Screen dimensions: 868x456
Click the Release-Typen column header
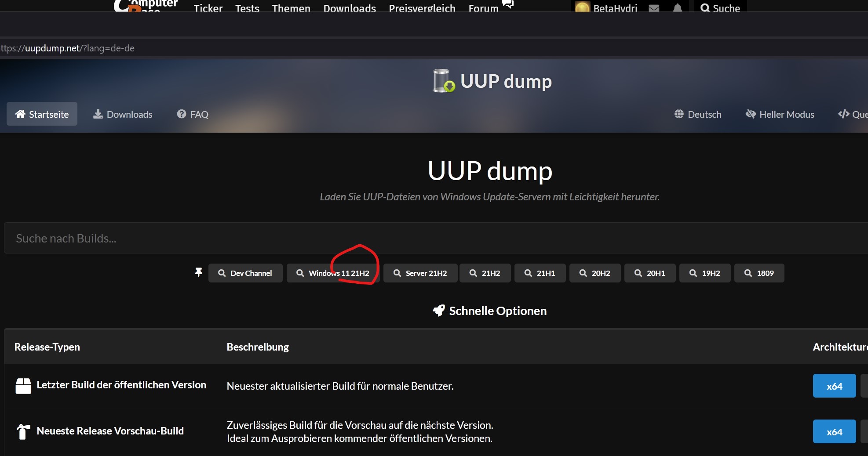47,347
